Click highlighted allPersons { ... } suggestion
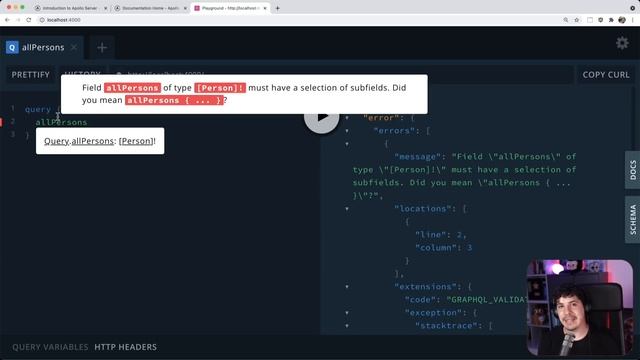 coord(174,100)
